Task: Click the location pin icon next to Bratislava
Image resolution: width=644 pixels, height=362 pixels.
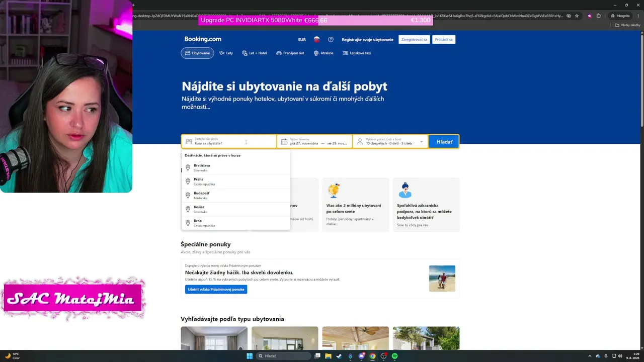Action: 188,167
